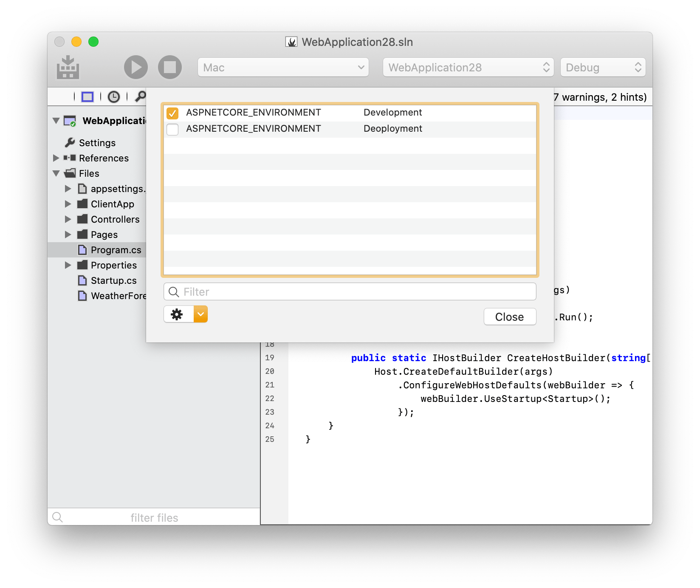Screen dimensions: 700x588
Task: Expand the appsettings file node
Action: 68,189
